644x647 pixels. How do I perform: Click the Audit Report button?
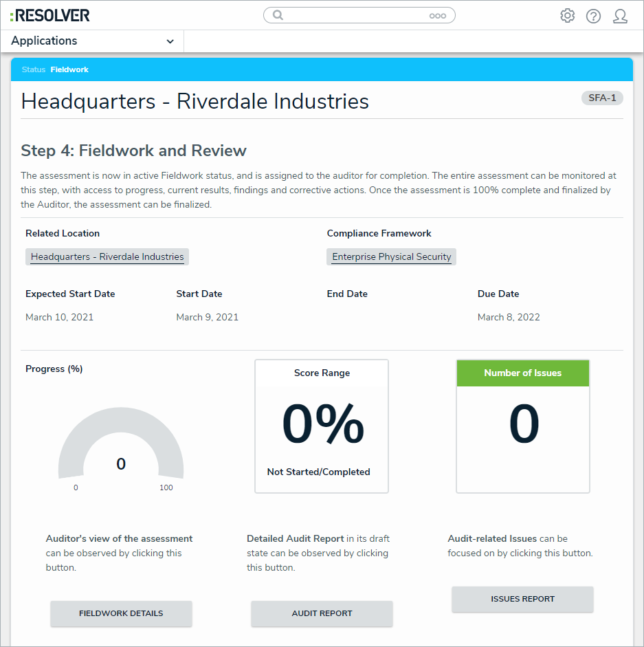pyautogui.click(x=322, y=613)
